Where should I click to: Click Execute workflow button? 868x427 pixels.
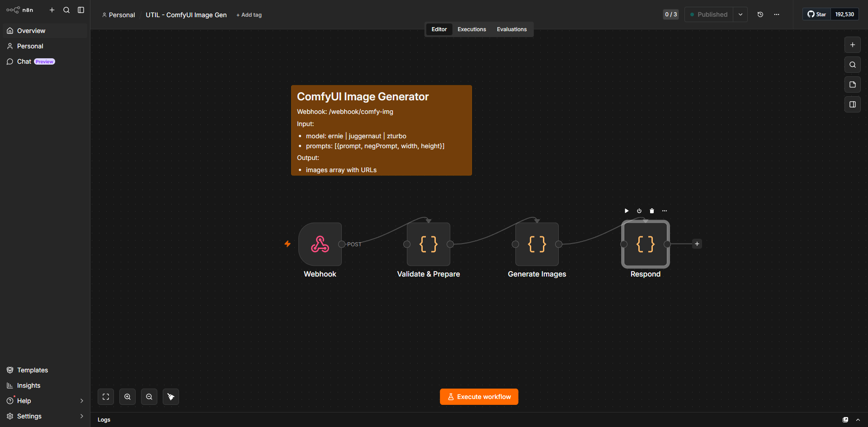[x=479, y=397]
